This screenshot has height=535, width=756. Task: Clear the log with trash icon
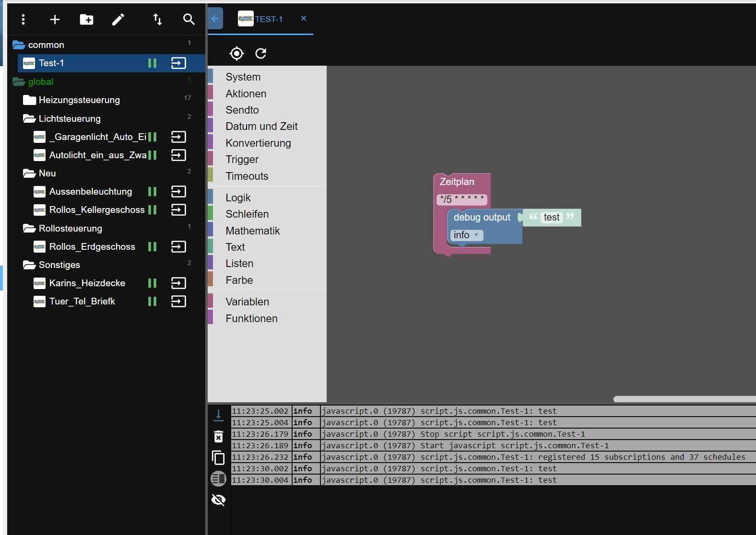pos(218,436)
